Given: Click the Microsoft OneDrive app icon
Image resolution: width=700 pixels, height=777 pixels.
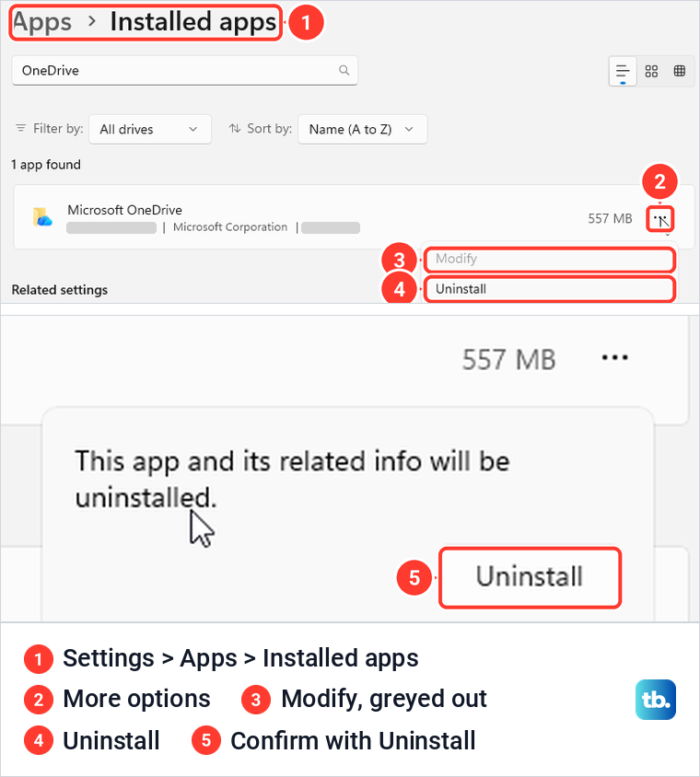Looking at the screenshot, I should 42,217.
